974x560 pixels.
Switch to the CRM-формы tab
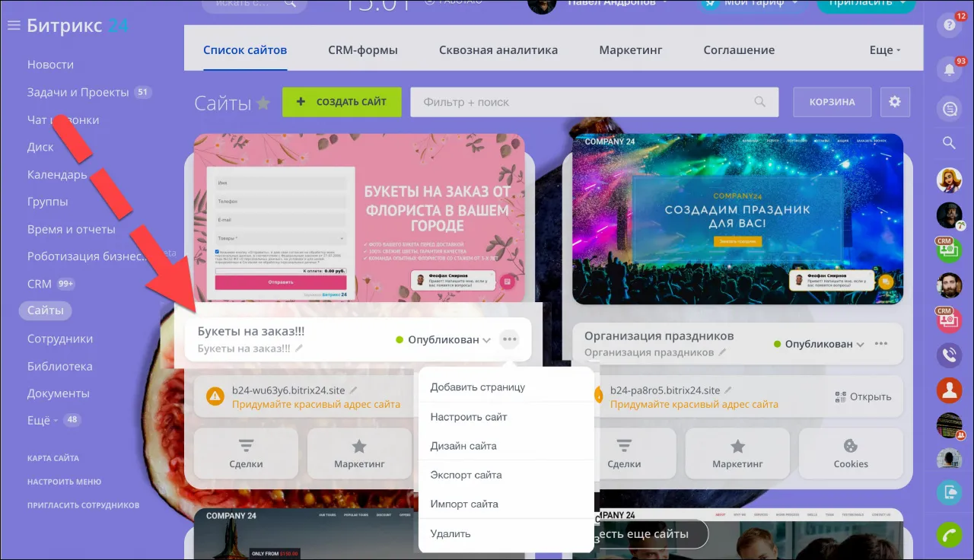click(x=363, y=50)
